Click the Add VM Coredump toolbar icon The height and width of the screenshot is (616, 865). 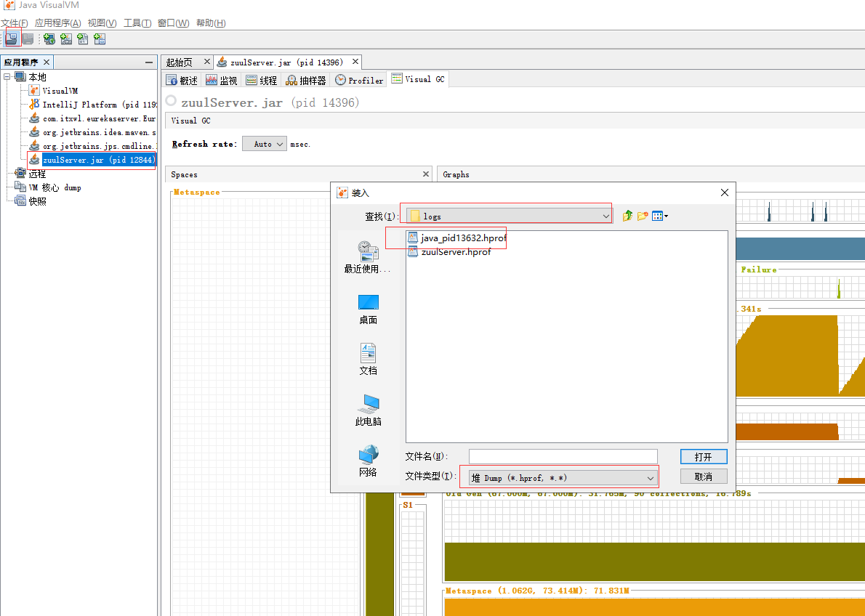tap(82, 38)
